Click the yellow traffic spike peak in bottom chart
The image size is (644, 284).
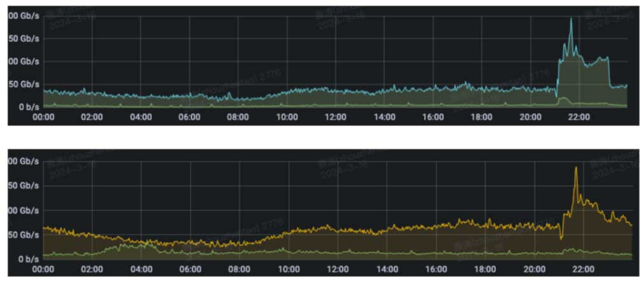coord(576,168)
